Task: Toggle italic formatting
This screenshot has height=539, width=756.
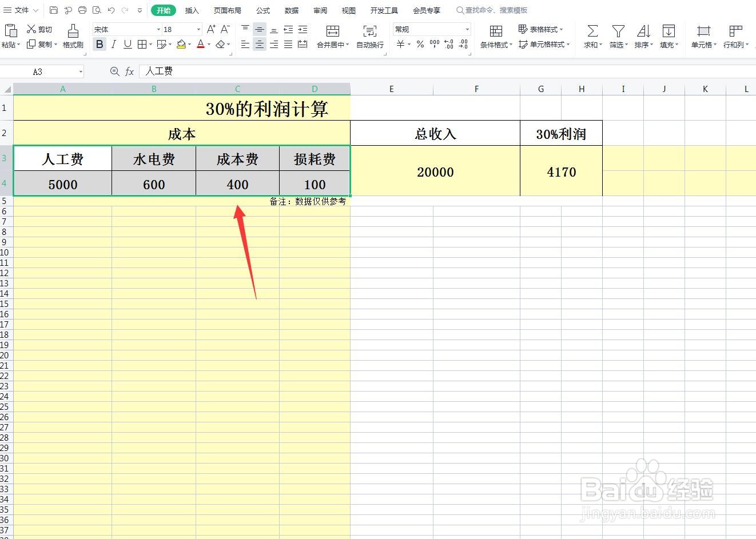Action: (x=113, y=44)
